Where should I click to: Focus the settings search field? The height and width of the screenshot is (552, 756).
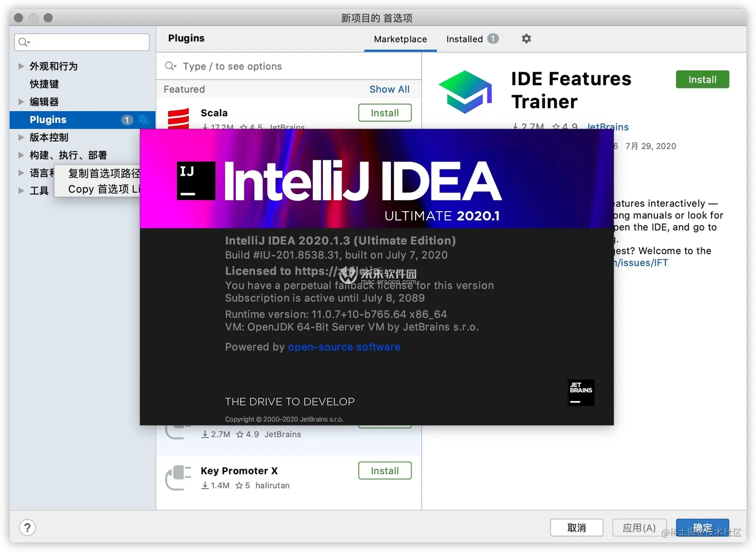point(82,42)
